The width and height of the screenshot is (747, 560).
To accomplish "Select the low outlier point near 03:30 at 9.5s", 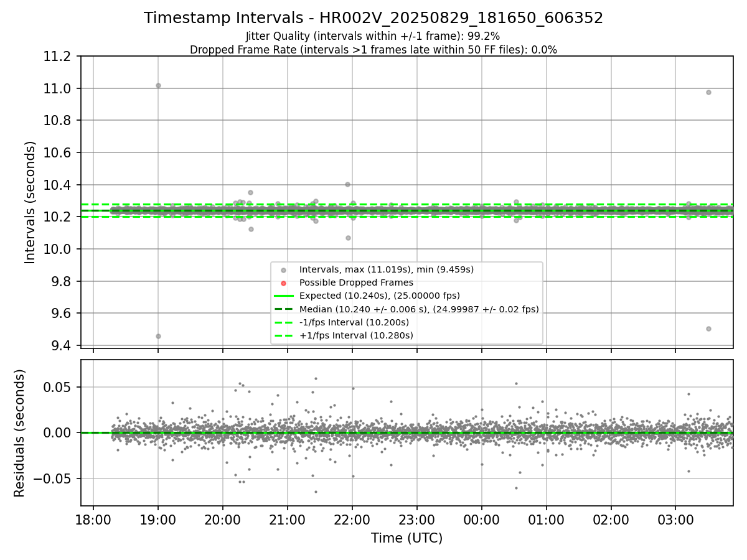I will (x=708, y=329).
